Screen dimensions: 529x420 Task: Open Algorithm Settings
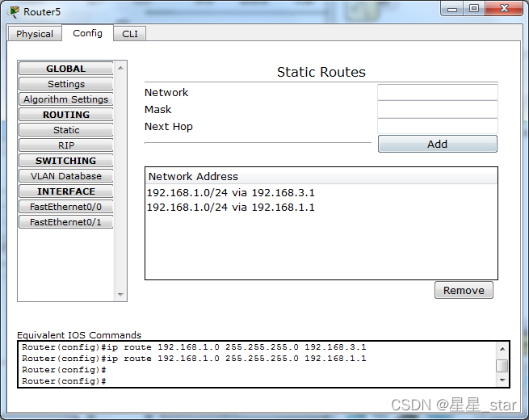point(65,99)
